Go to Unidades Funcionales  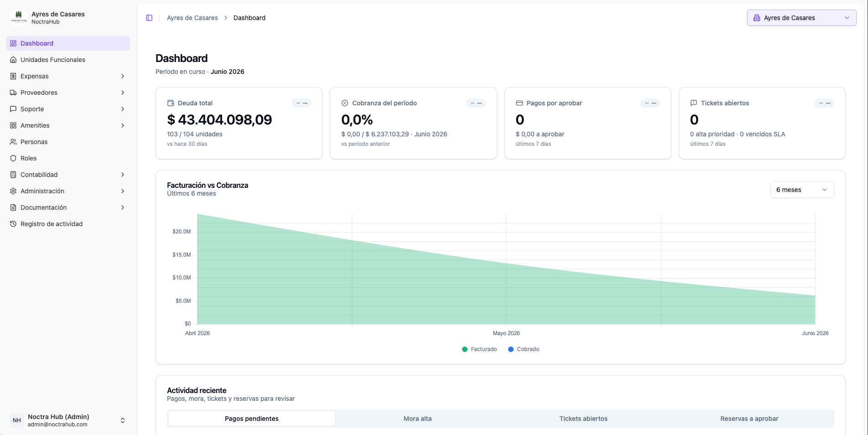68,60
